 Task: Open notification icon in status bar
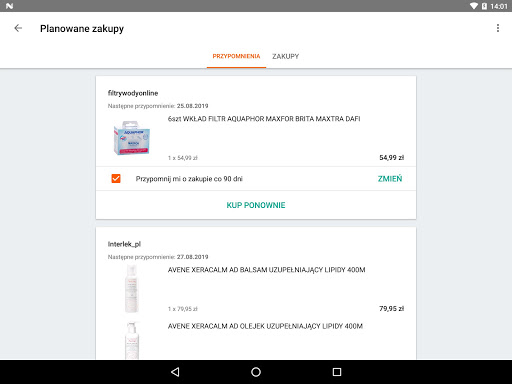(x=9, y=6)
